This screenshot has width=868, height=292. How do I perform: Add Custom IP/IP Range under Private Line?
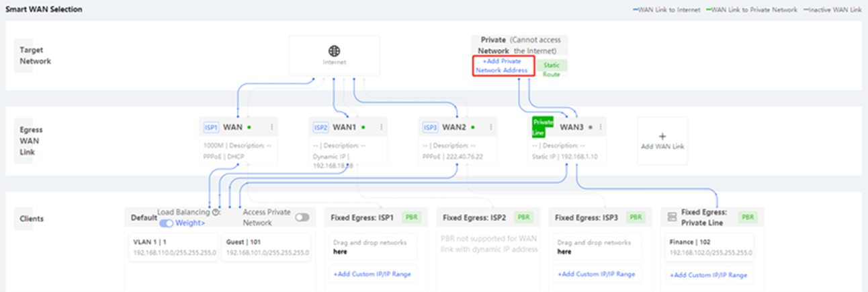click(708, 275)
